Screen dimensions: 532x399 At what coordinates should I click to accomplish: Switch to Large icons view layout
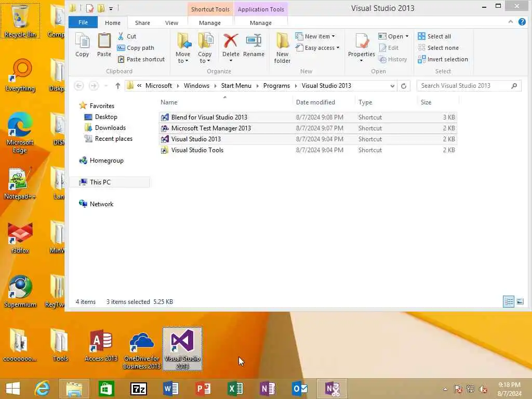coord(520,301)
